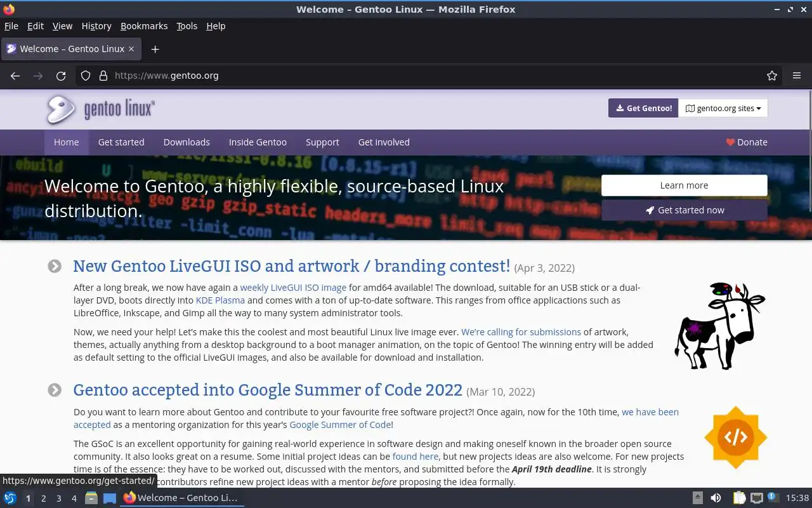The height and width of the screenshot is (508, 812).
Task: Open a new tab with plus button
Action: 155,49
